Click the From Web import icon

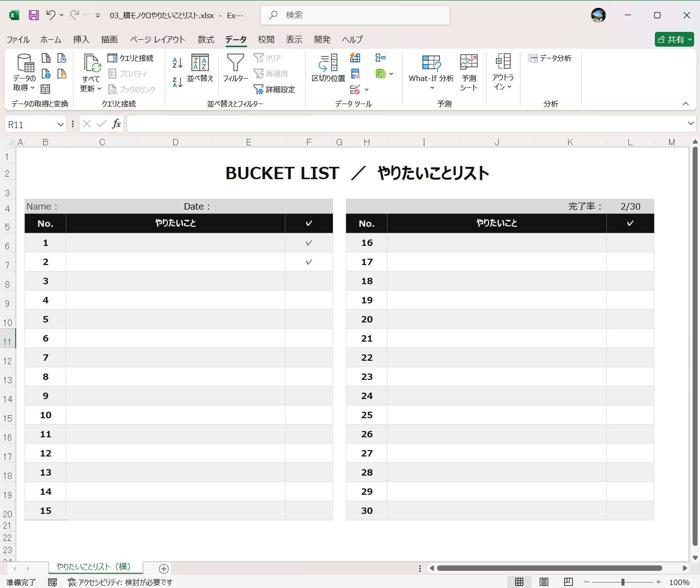[x=46, y=74]
